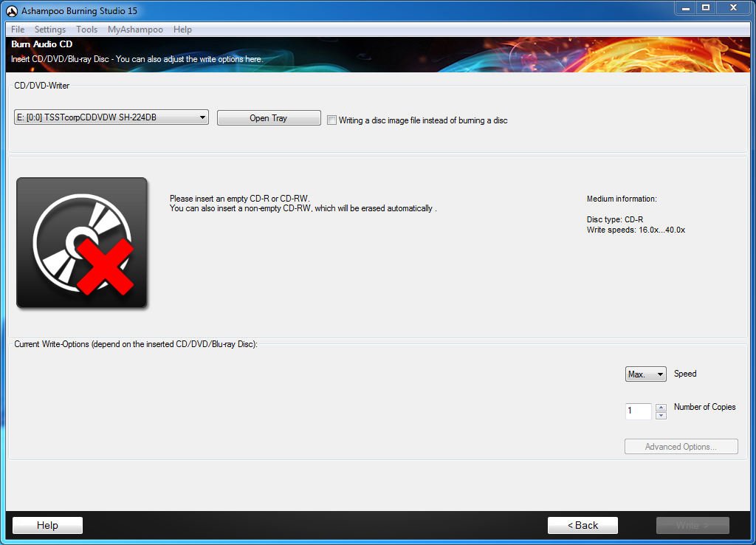Click the Ashampoo logo icon in title bar

pos(12,10)
